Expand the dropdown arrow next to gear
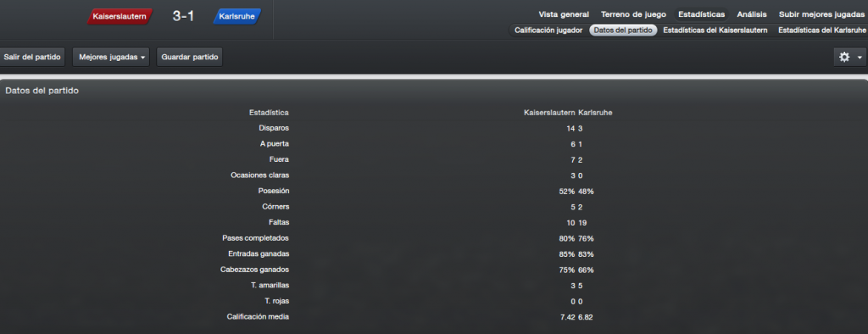This screenshot has height=334, width=868. 860,58
